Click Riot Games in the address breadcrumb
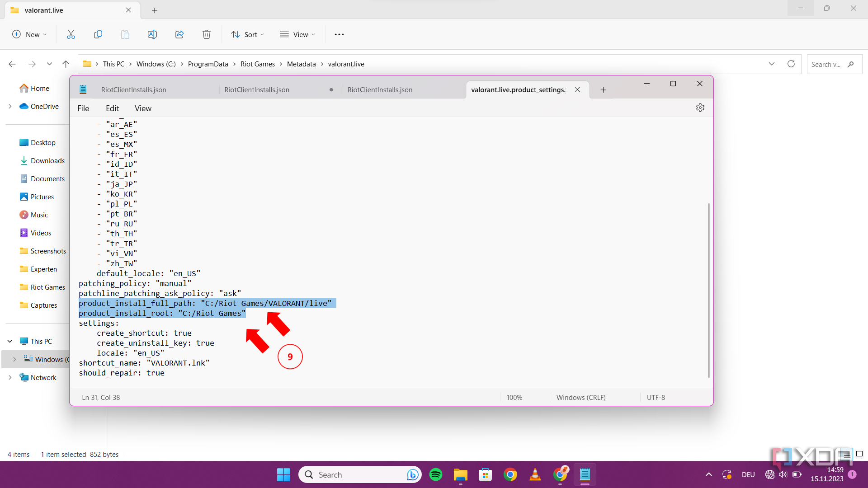Screen dimensions: 868x488 point(258,64)
